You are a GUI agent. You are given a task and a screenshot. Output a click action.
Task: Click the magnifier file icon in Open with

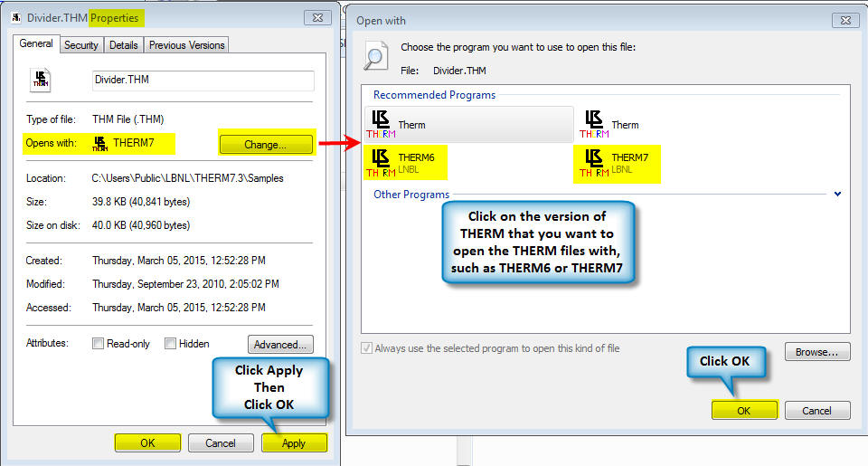point(376,56)
